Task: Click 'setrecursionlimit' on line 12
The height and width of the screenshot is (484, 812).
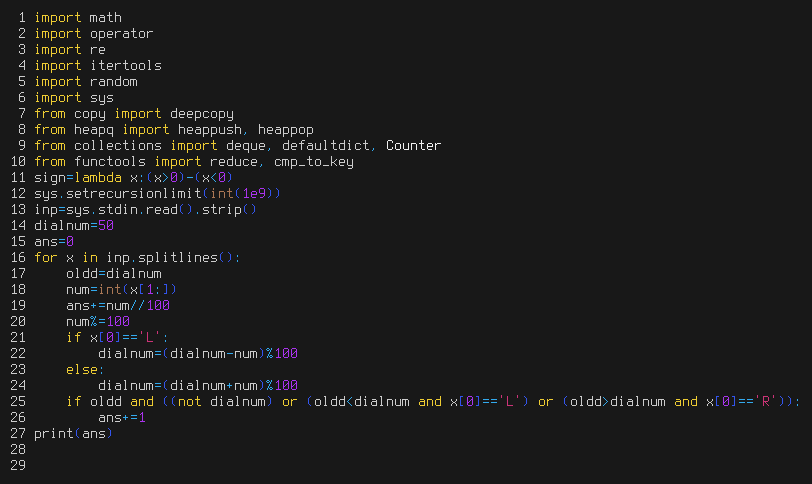Action: [134, 194]
